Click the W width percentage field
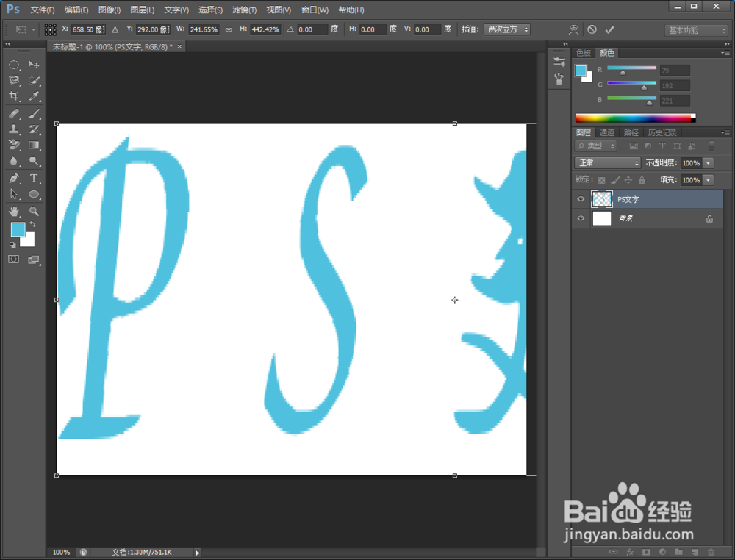The image size is (735, 560). (x=204, y=29)
